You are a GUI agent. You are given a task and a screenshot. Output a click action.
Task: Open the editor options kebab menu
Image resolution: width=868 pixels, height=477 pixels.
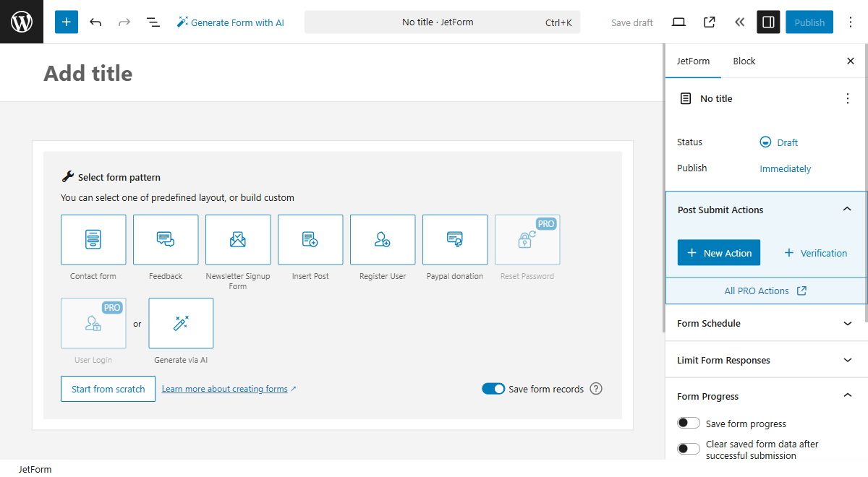[850, 22]
